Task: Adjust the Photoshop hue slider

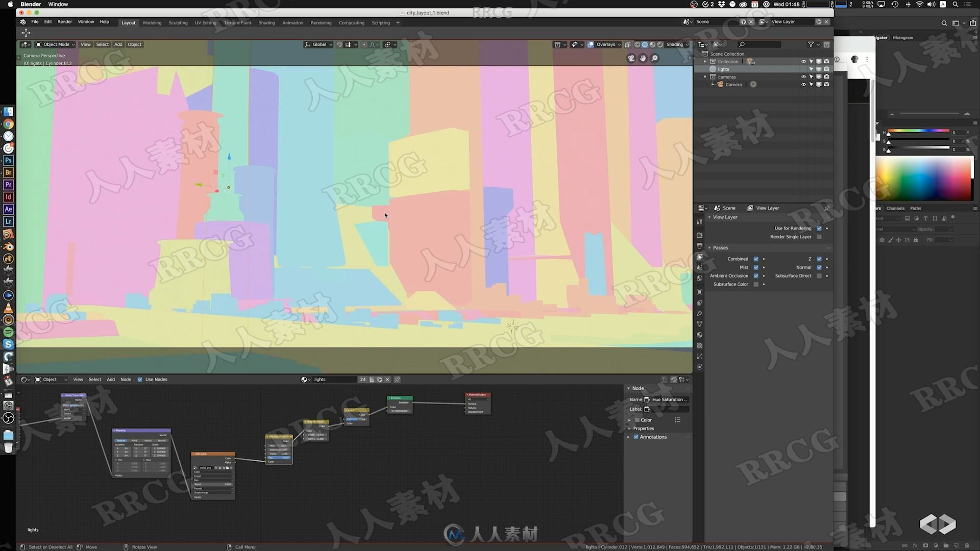Action: coord(919,132)
